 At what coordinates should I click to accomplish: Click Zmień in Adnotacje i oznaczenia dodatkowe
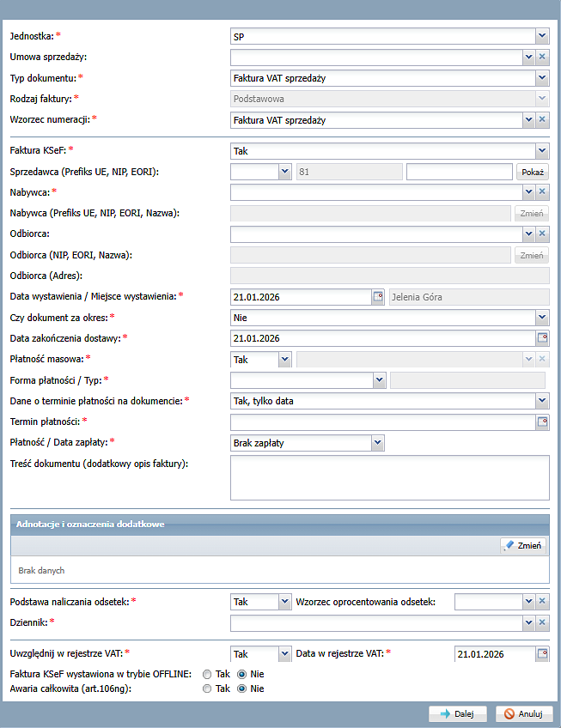pos(523,545)
